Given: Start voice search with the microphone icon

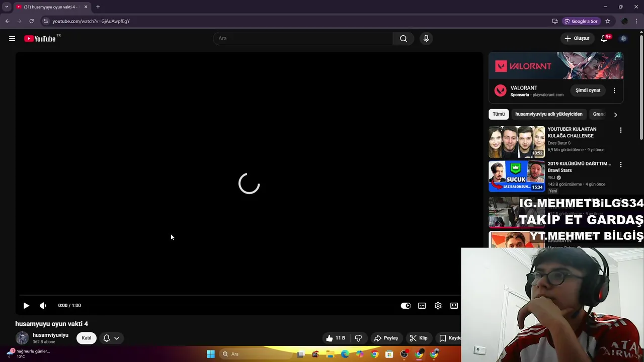Looking at the screenshot, I should (x=426, y=39).
